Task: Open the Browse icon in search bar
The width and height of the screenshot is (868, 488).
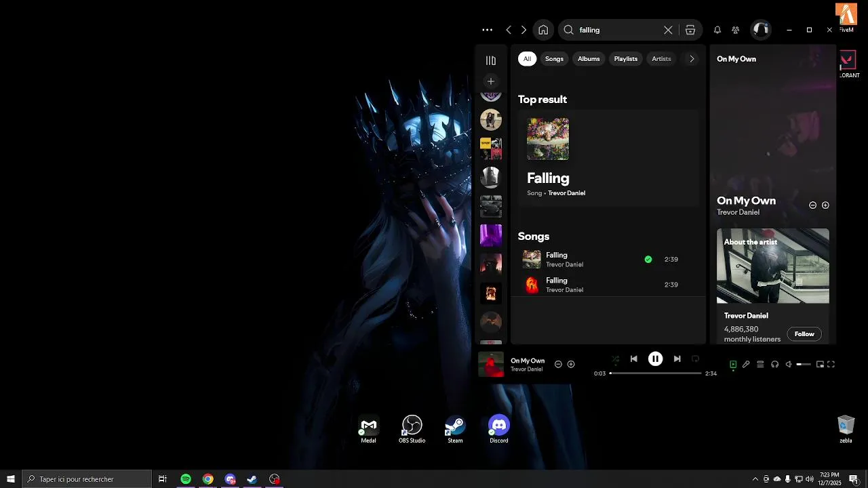Action: [690, 30]
